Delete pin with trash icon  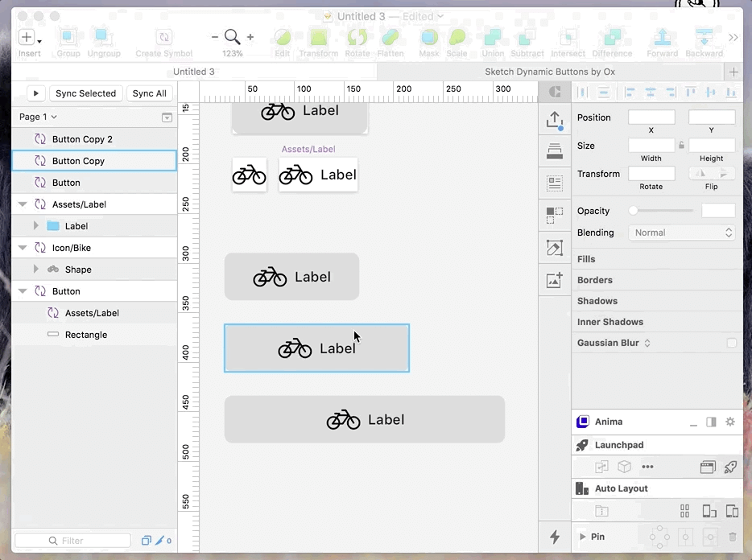(732, 537)
